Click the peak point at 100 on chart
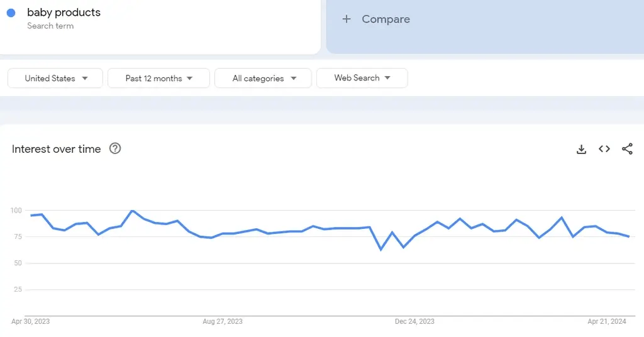 (132, 211)
